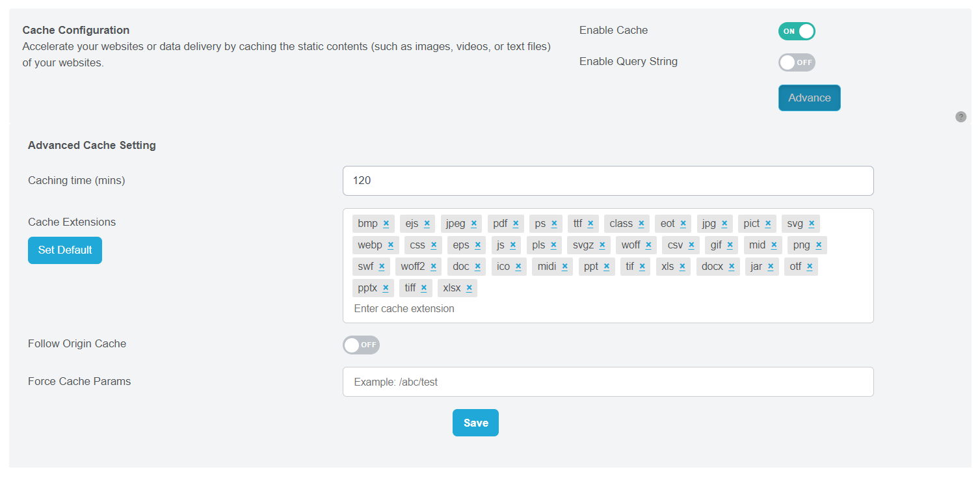Screen dimensions: 980x478
Task: Turn on Enable Query String toggle
Action: coord(796,62)
